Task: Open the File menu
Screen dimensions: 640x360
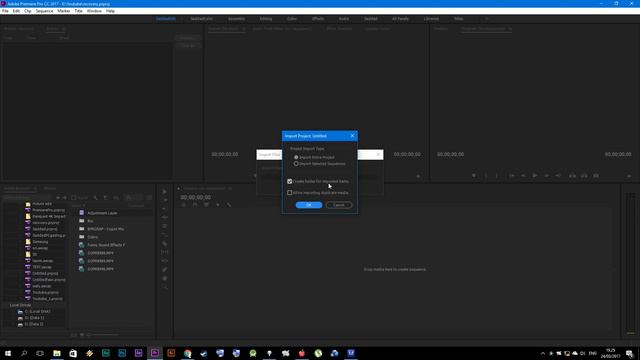Action: (x=5, y=11)
